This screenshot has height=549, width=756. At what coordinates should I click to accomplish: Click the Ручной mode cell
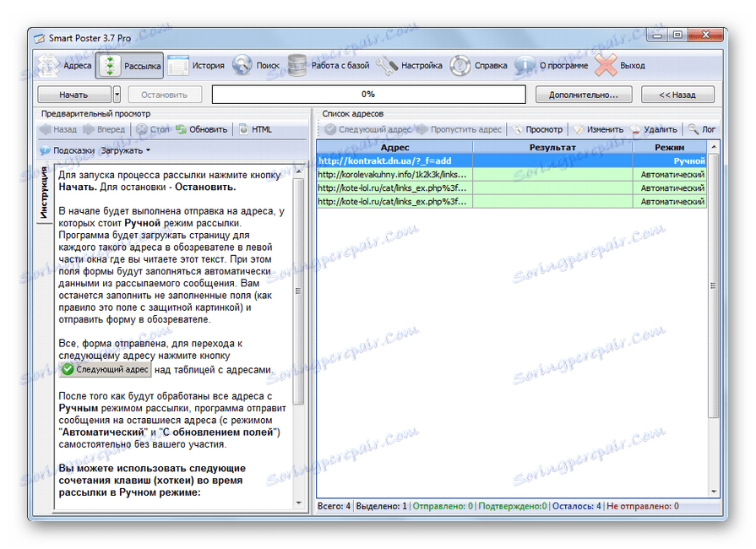point(670,160)
